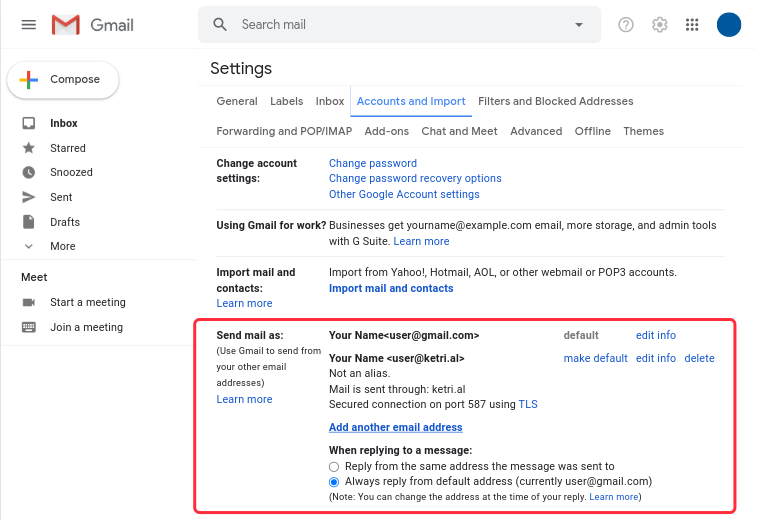Click edit info for user@gmail.com
The height and width of the screenshot is (520, 760).
click(x=656, y=335)
